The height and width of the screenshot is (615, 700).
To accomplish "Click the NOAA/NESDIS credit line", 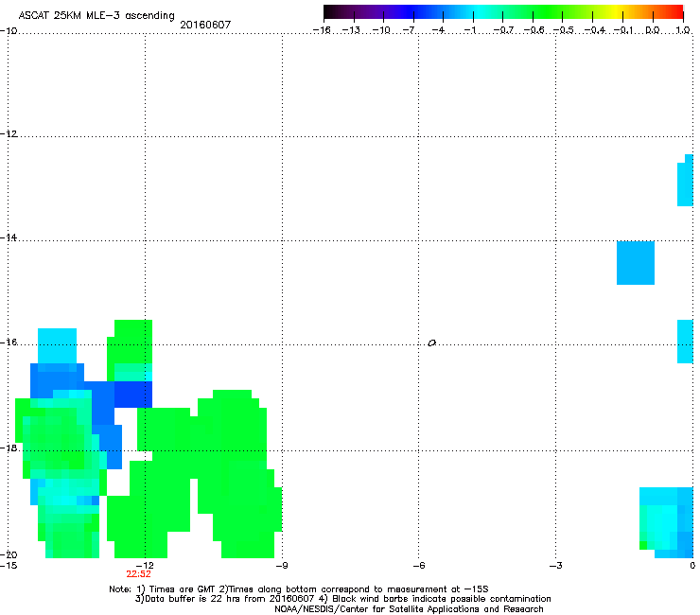I will coord(409,609).
